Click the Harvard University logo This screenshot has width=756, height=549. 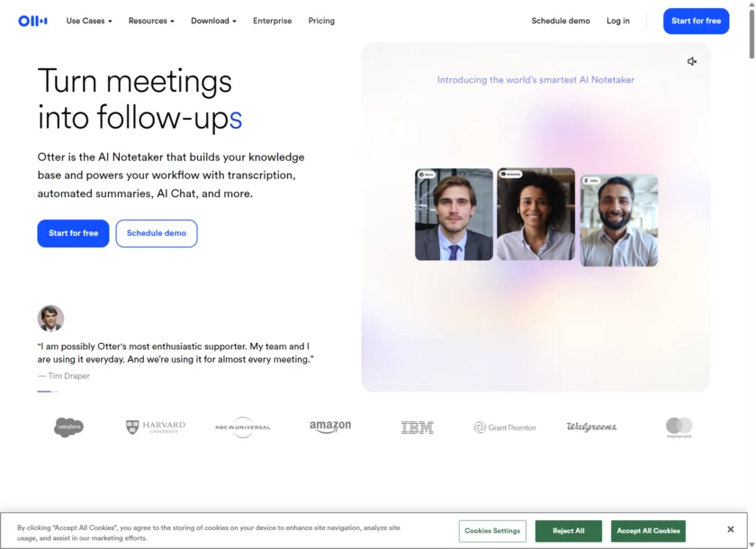155,427
